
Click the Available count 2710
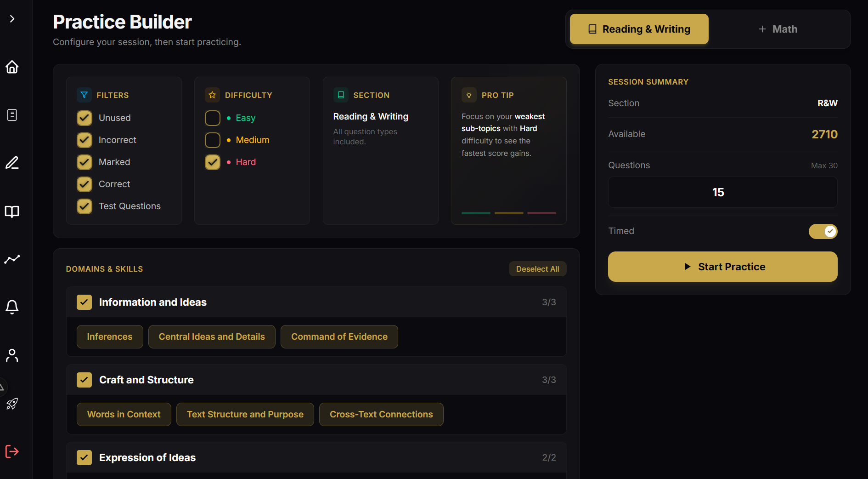(x=825, y=134)
